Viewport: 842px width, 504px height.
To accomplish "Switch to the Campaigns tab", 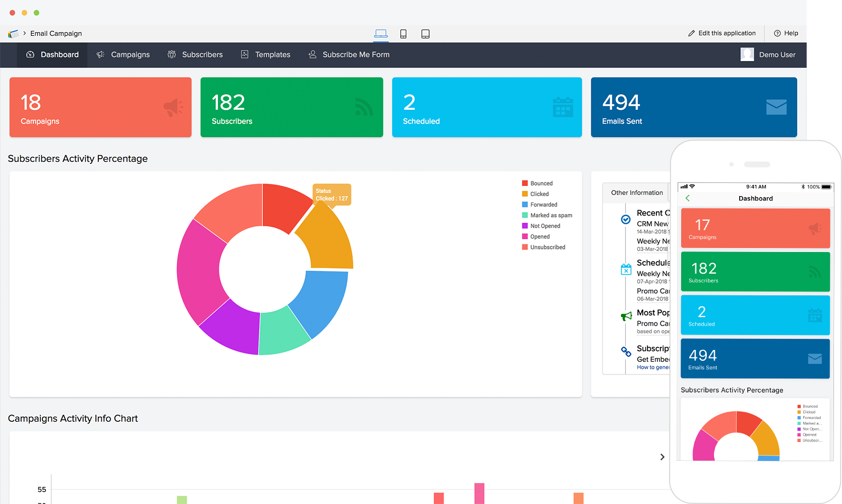I will tap(123, 54).
